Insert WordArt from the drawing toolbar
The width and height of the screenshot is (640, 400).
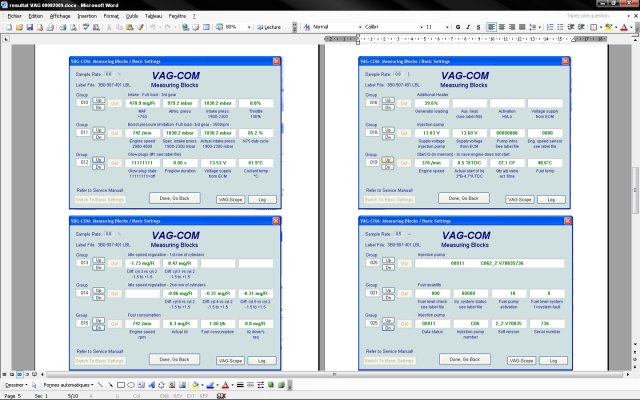[151, 385]
